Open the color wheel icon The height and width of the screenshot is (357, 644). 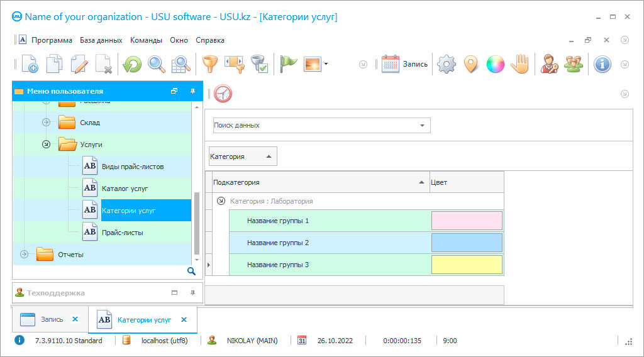click(x=496, y=64)
